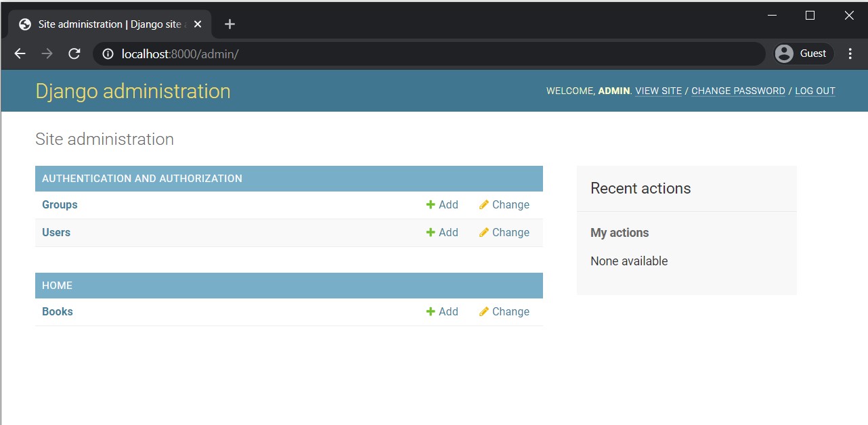Image resolution: width=868 pixels, height=425 pixels.
Task: Click Change next to Users
Action: click(504, 233)
